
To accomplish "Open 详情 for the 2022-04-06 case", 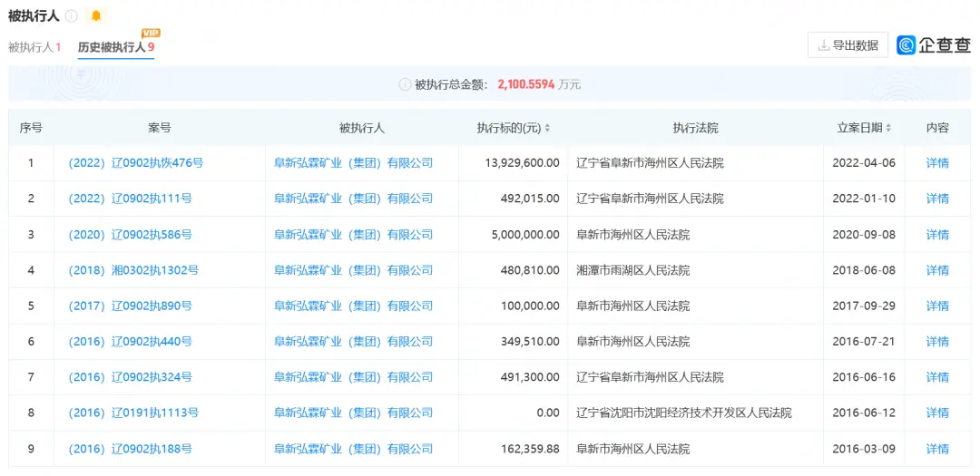I will 936,163.
